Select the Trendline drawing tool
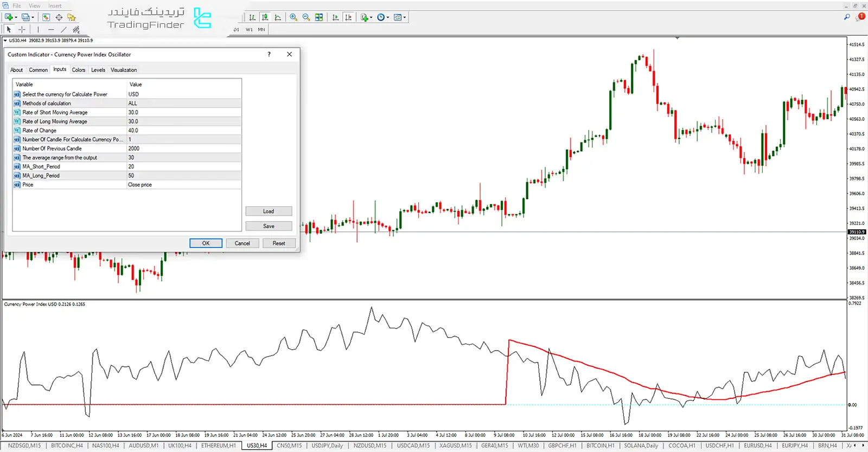868x452 pixels. click(63, 29)
